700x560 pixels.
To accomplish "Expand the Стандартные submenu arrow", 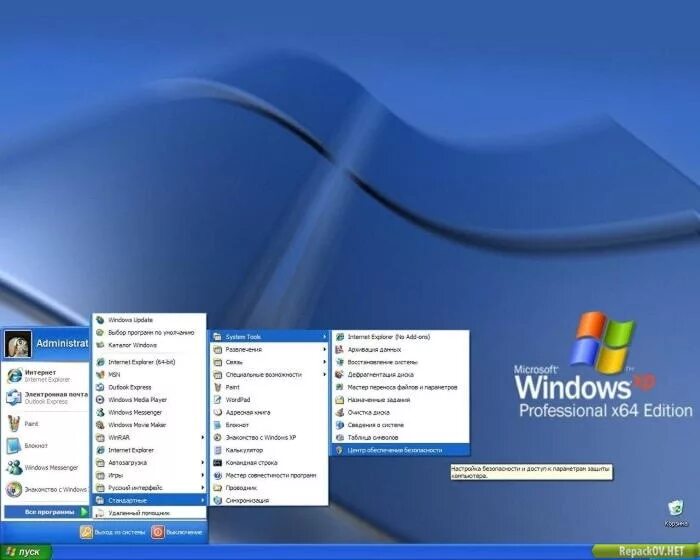I will tap(202, 500).
